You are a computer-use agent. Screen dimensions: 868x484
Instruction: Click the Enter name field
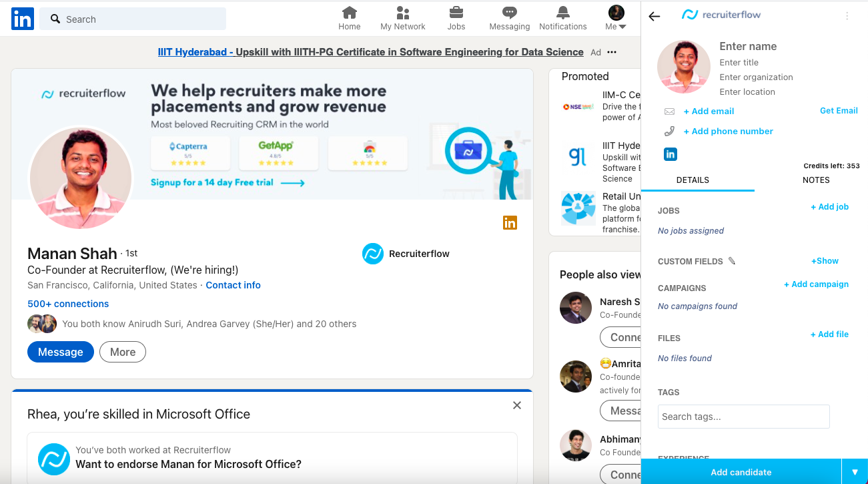(748, 46)
